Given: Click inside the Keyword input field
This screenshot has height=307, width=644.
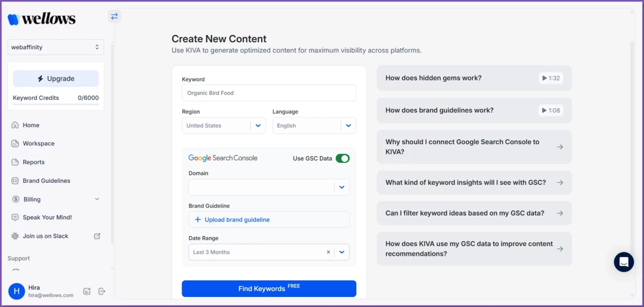Looking at the screenshot, I should click(x=269, y=93).
